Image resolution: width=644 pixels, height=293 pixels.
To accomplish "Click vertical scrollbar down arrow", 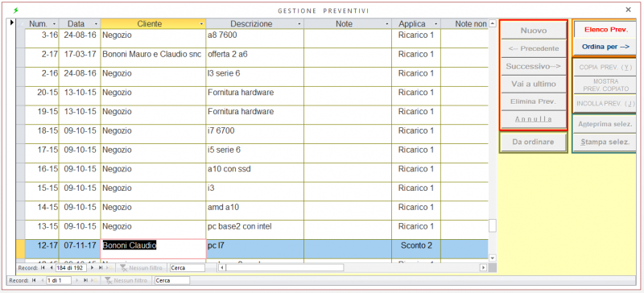I will (493, 258).
